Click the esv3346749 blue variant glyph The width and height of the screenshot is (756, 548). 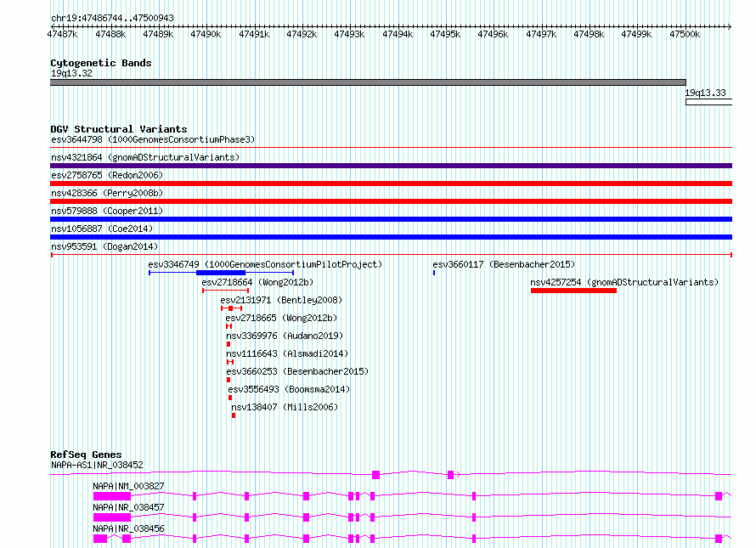222,273
